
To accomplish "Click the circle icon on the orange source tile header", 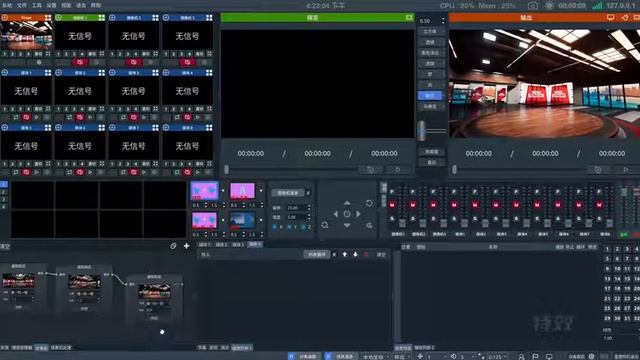I will pyautogui.click(x=4, y=18).
